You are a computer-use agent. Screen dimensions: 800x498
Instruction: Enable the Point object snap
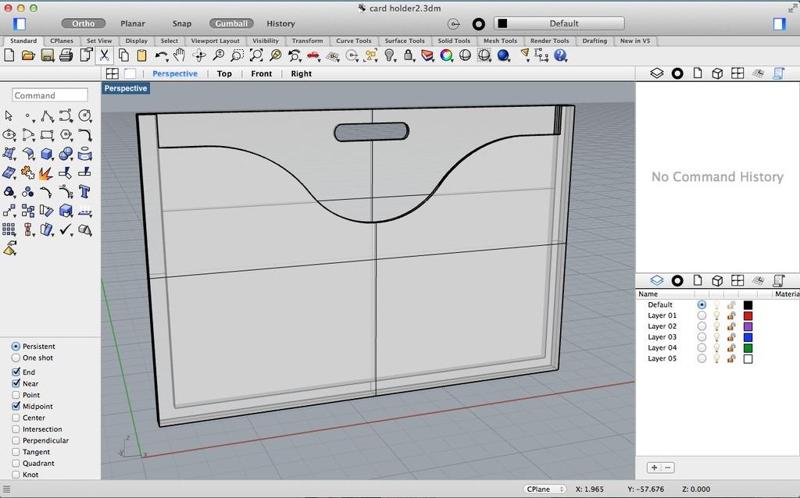[16, 395]
